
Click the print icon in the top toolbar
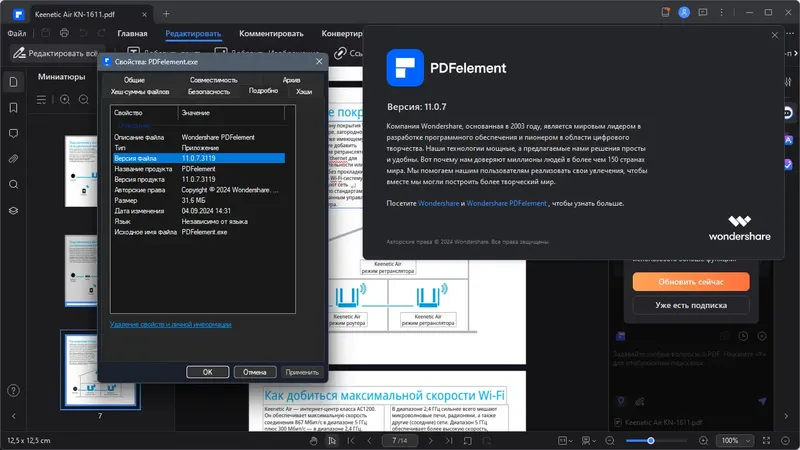[x=64, y=33]
